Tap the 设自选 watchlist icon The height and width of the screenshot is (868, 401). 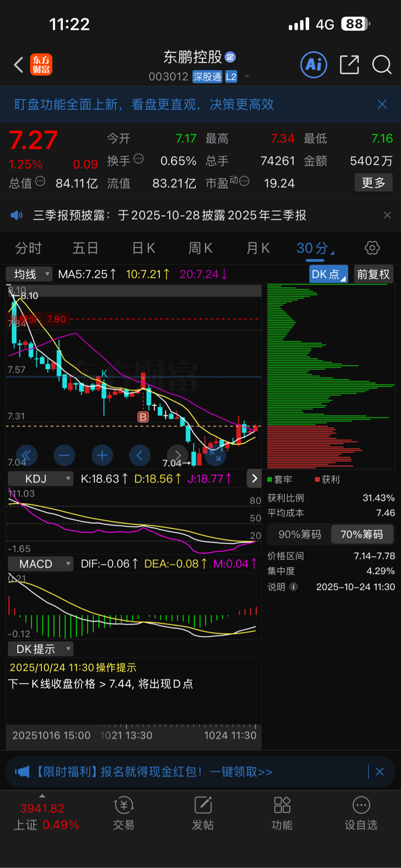point(361,813)
